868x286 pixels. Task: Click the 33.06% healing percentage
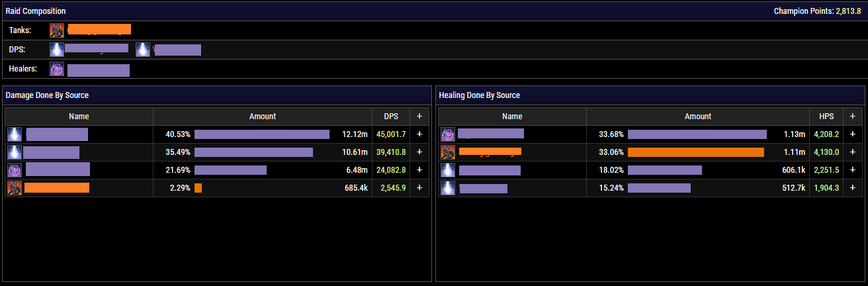pyautogui.click(x=611, y=152)
